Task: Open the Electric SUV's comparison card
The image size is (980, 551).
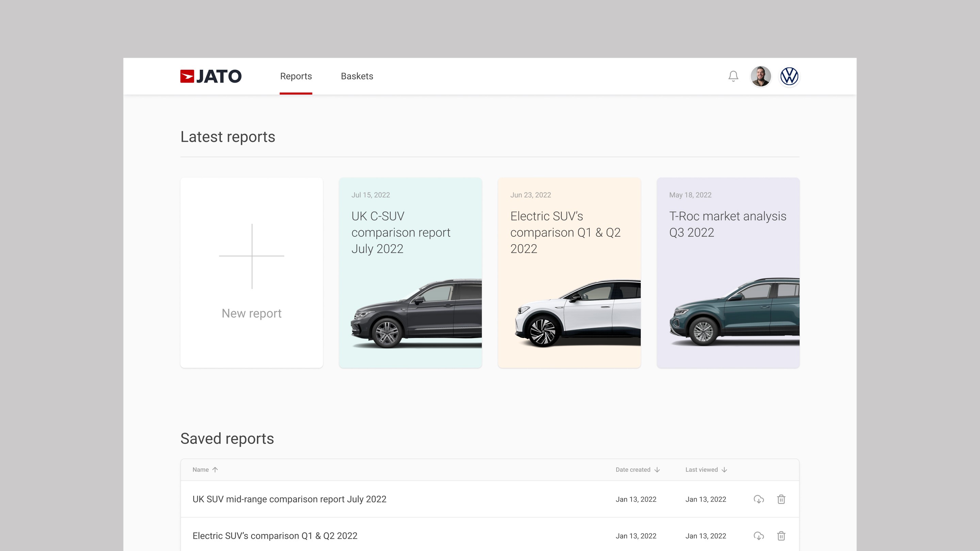Action: (x=569, y=272)
